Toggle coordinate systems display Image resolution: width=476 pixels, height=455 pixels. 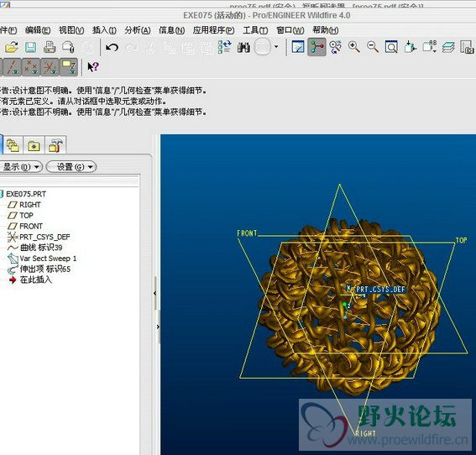(x=50, y=67)
